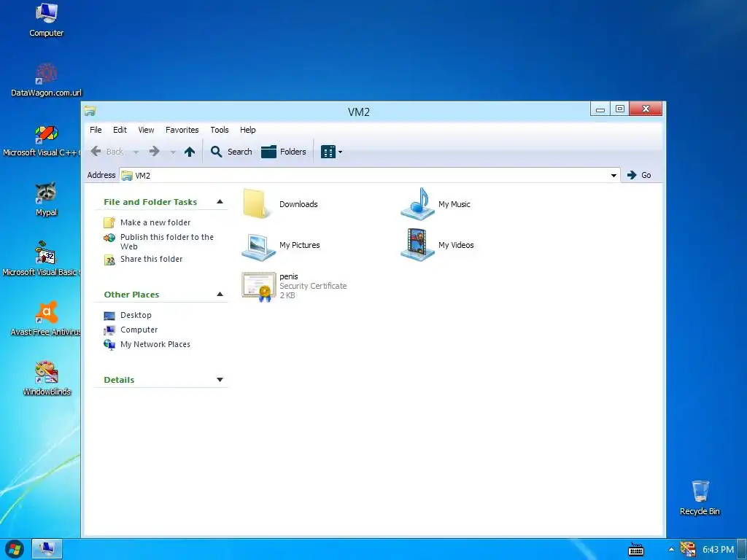Click the Go button
Image resolution: width=747 pixels, height=560 pixels.
(639, 175)
